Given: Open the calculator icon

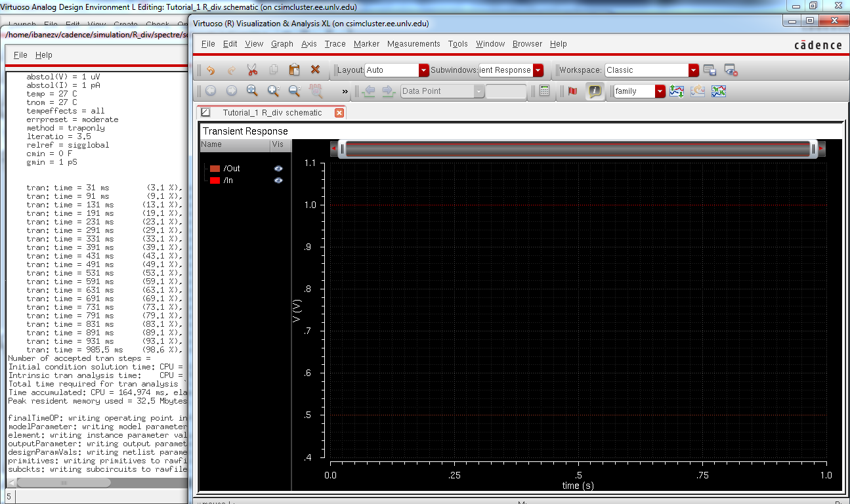Looking at the screenshot, I should pyautogui.click(x=544, y=91).
